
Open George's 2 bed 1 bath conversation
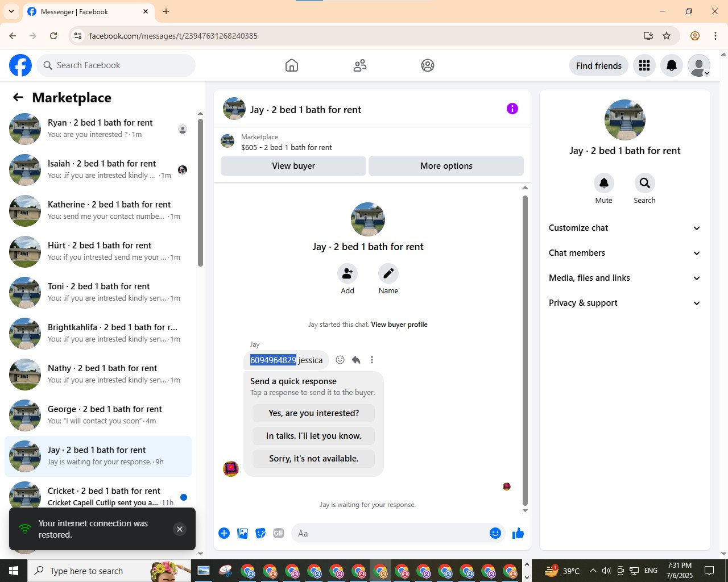coord(98,415)
